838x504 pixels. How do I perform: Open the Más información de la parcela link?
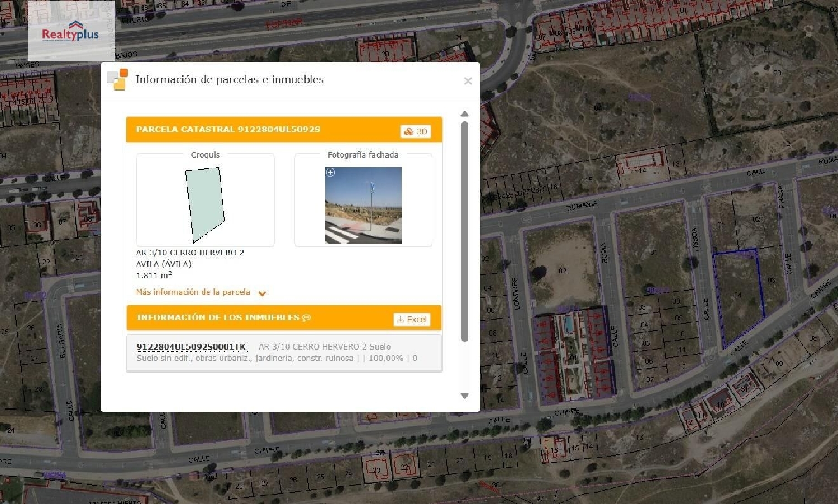coord(193,292)
